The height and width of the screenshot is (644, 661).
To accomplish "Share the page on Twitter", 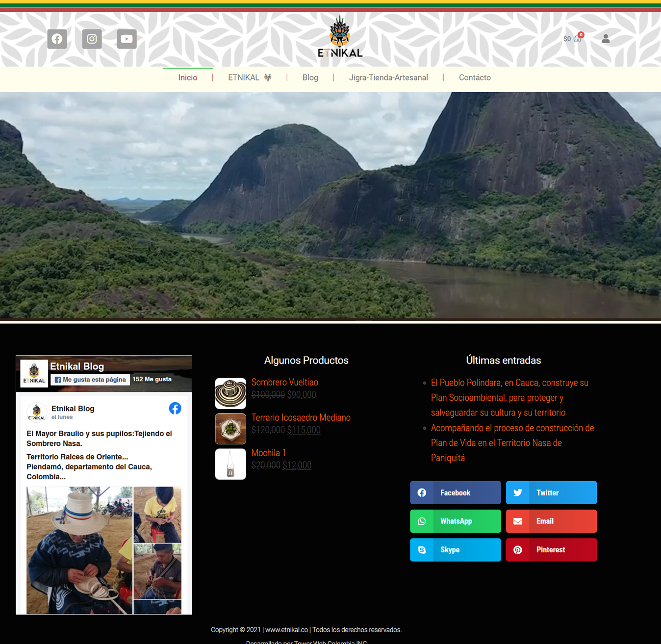I will (551, 492).
